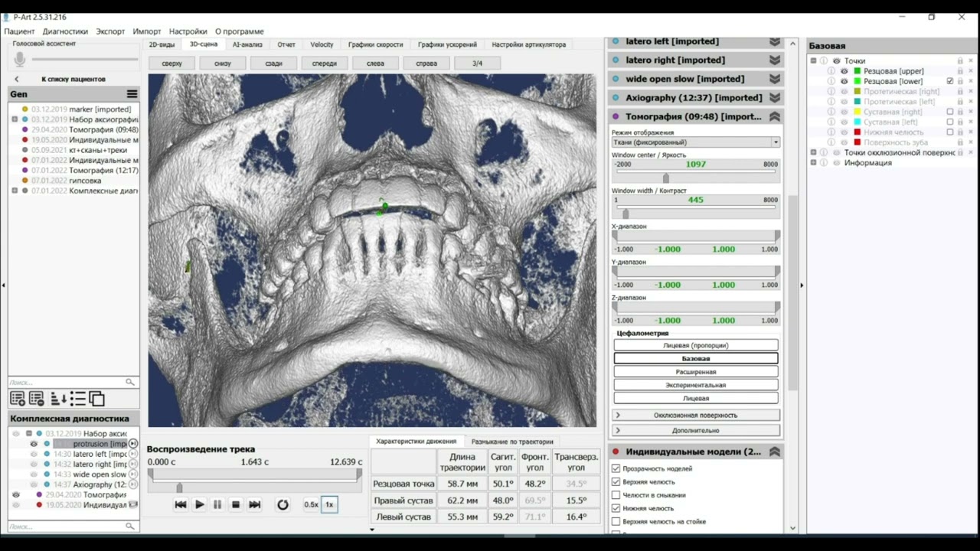Jump to the end of the track
Screen dimensions: 980x551
[x=255, y=504]
